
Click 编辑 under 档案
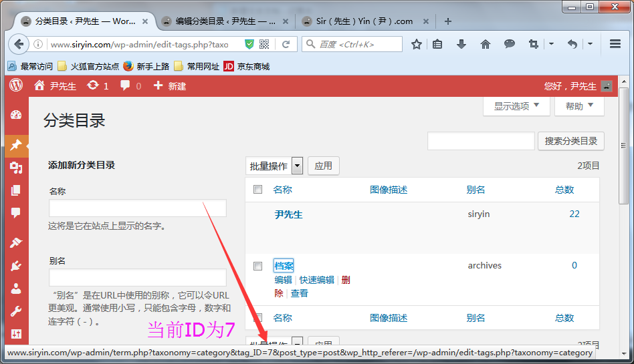(x=283, y=280)
